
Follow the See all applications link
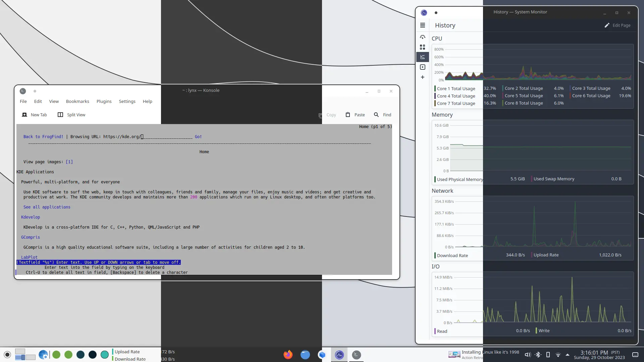[x=47, y=207]
